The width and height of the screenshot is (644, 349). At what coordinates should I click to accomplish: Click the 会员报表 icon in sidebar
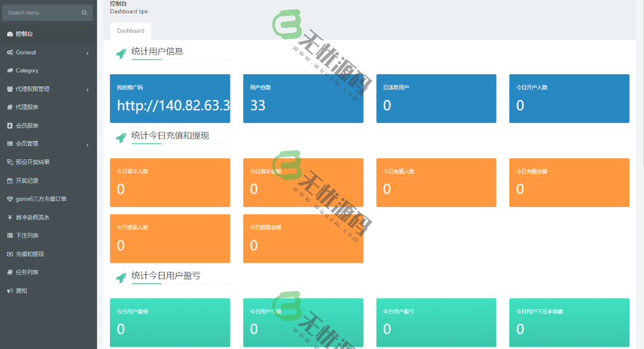[10, 126]
